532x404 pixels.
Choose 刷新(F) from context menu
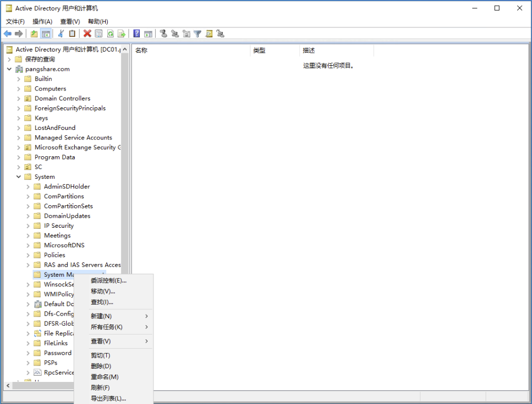114,388
